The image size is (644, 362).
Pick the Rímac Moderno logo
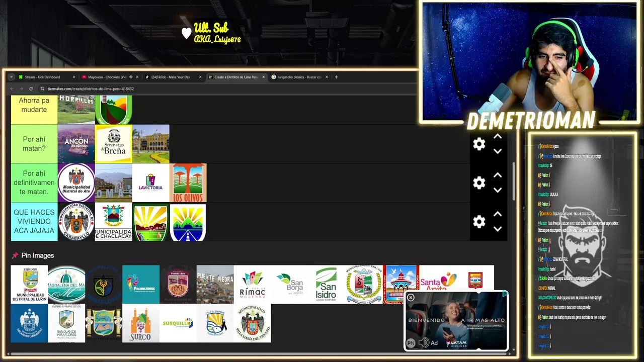pos(253,284)
